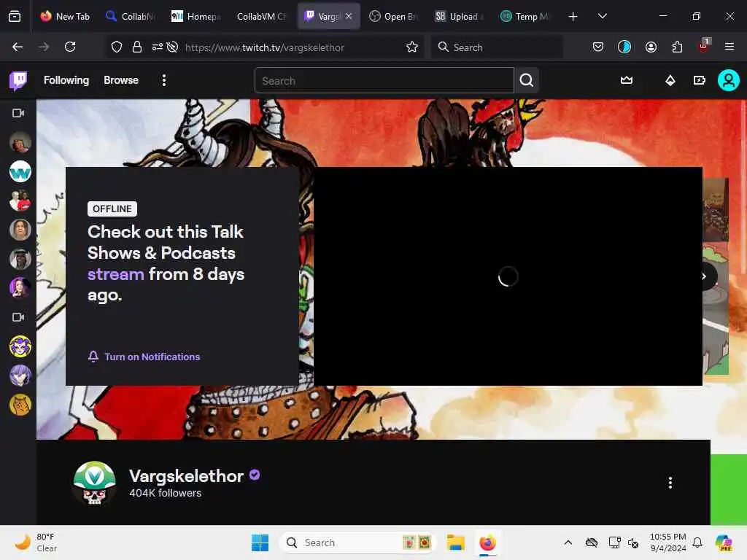Click Turn on Notifications
This screenshot has height=560, width=747.
coord(144,357)
